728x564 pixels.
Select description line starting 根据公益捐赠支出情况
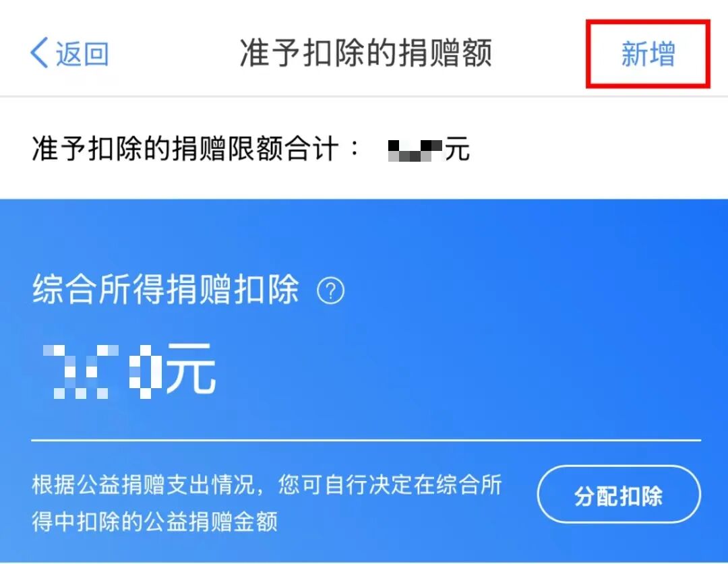click(266, 484)
